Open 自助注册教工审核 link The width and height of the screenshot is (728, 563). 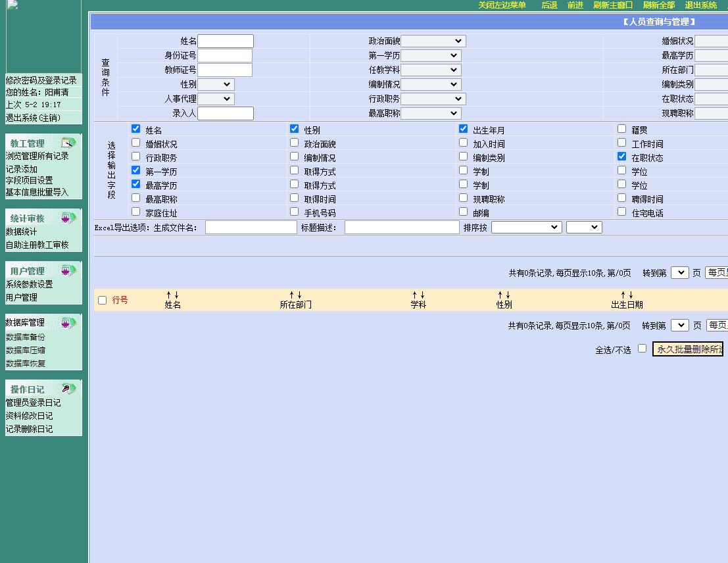(37, 245)
